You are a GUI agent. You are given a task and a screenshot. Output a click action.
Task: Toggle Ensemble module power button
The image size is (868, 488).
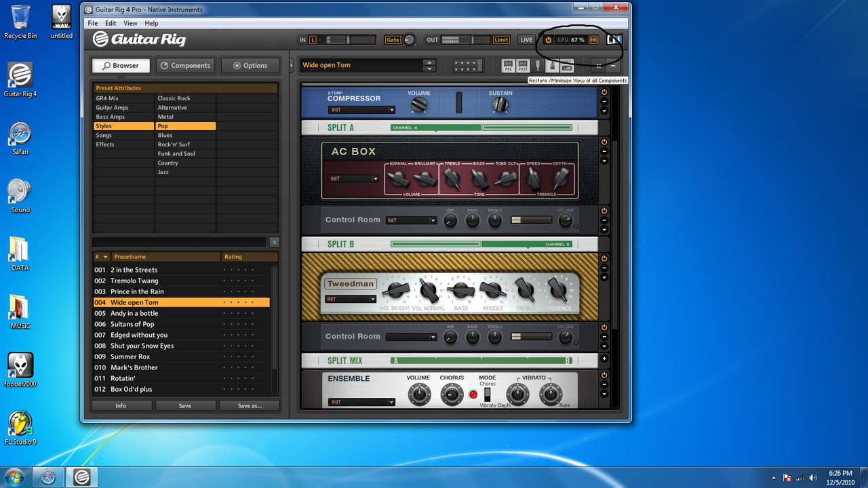[x=604, y=375]
